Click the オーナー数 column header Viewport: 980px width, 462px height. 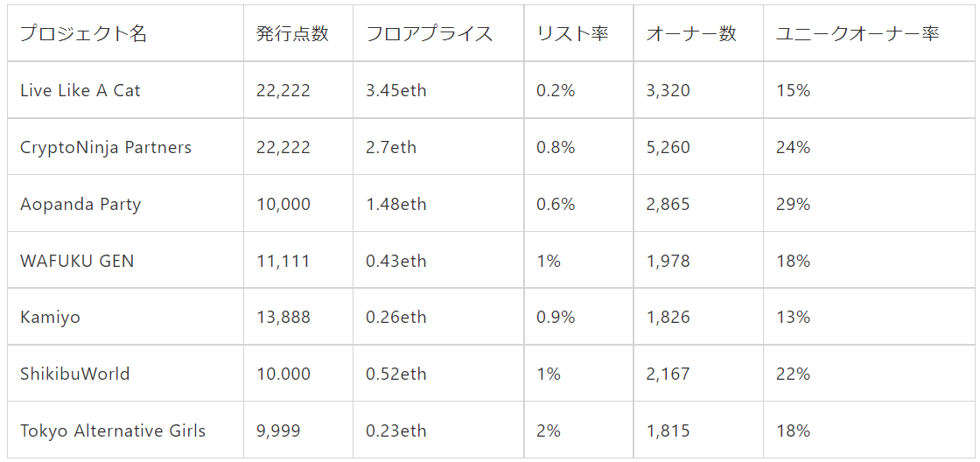point(691,34)
